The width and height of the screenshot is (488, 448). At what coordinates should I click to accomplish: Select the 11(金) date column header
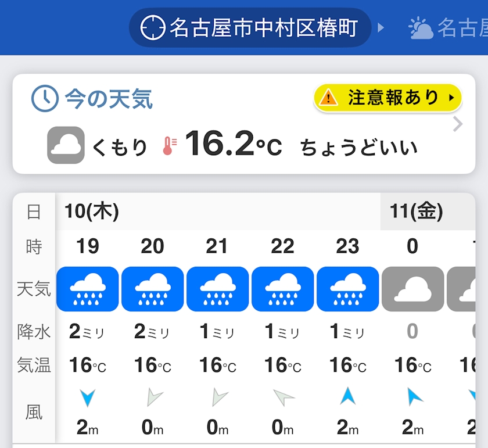pos(416,212)
